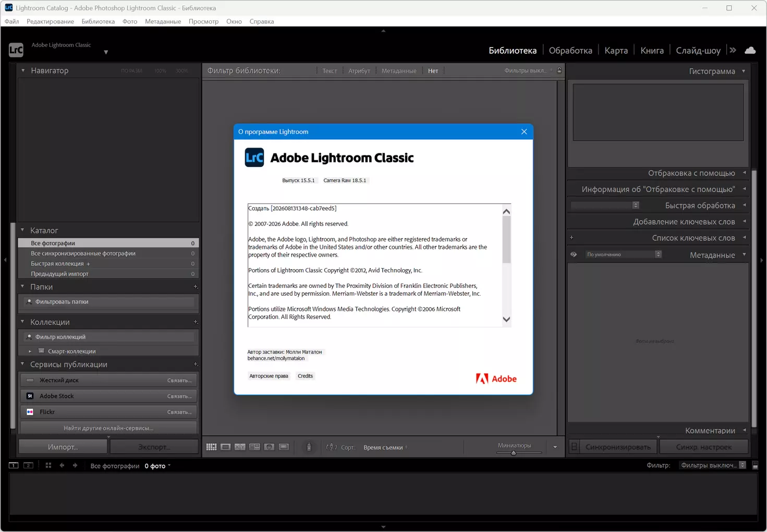Click scroll down arrow in About text box

pos(506,319)
